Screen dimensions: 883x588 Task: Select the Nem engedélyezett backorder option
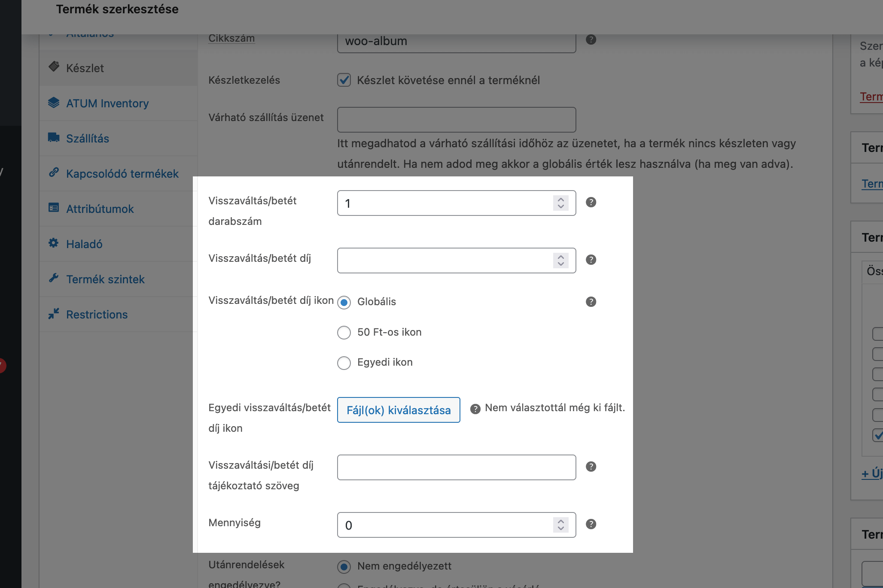pyautogui.click(x=344, y=567)
